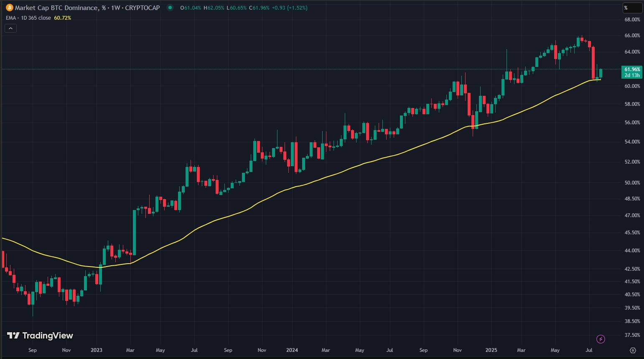Click the 45.50% price axis label
The width and height of the screenshot is (644, 359).
(632, 233)
